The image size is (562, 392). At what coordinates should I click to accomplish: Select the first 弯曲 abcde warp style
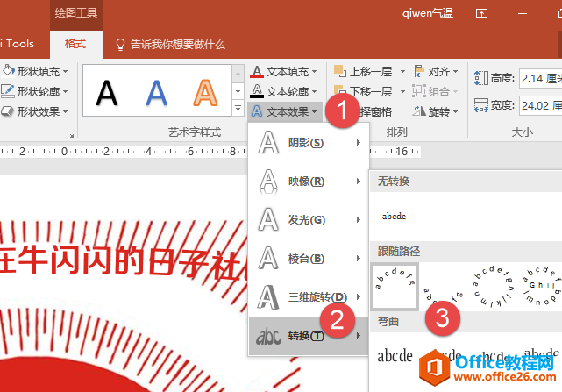(x=395, y=356)
